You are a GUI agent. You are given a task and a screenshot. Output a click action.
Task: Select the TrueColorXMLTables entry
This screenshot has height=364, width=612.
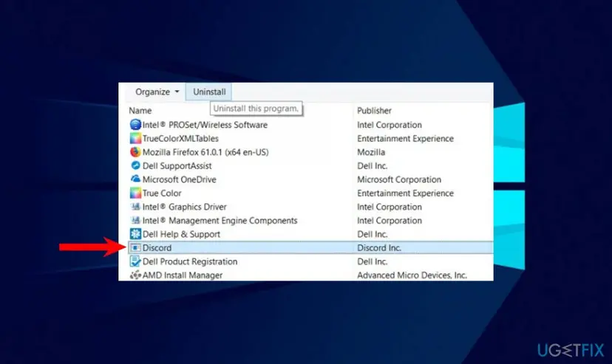tap(180, 138)
